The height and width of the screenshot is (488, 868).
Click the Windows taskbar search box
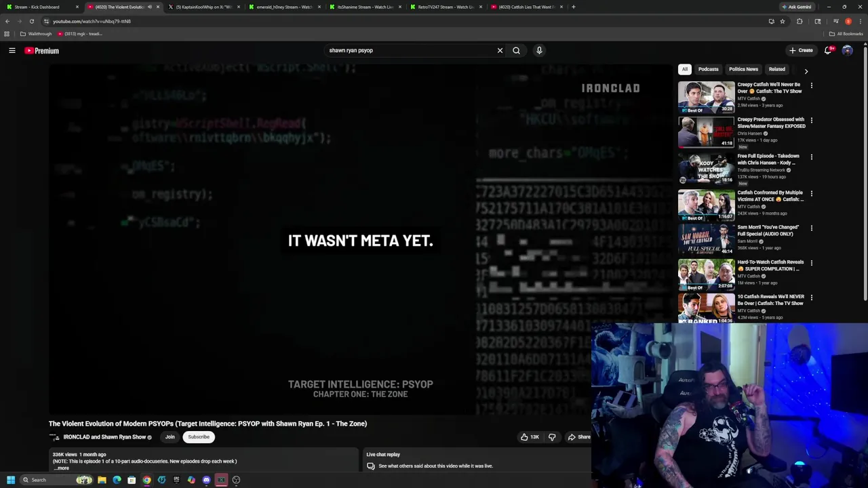point(57,480)
